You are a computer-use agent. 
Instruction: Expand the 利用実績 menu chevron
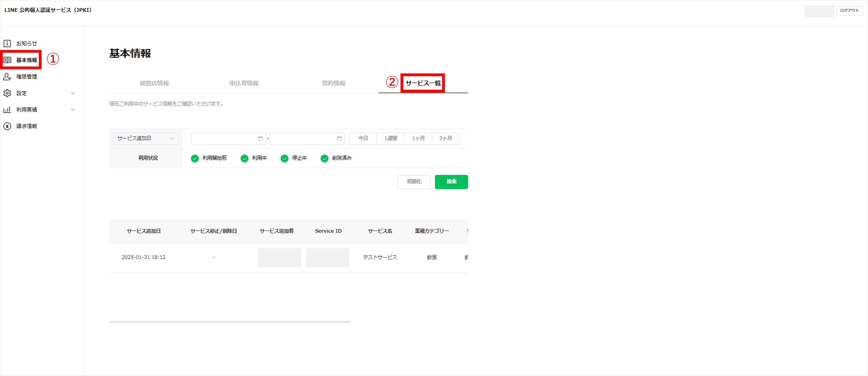73,109
